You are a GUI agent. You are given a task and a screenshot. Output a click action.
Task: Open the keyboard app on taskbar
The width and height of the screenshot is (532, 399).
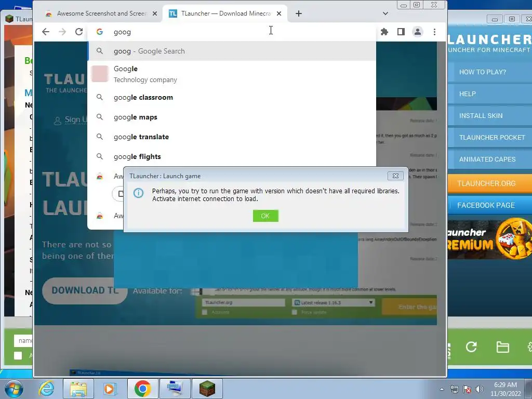tap(175, 389)
